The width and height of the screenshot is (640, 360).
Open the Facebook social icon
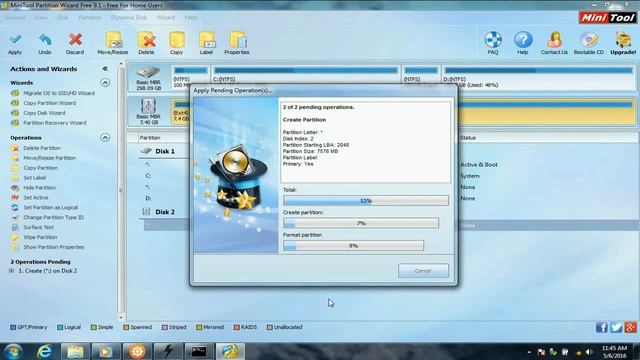click(602, 327)
